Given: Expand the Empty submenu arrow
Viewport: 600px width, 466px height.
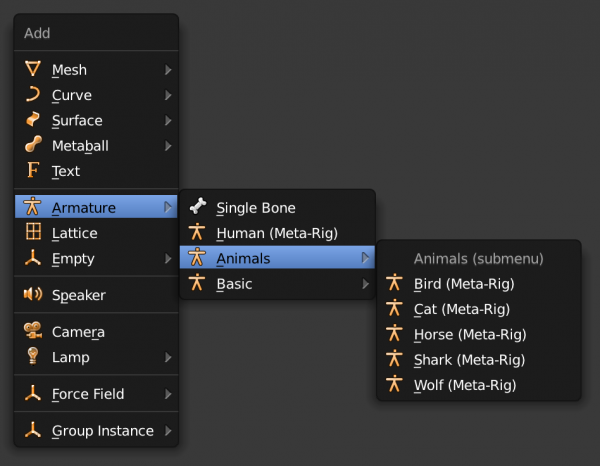Looking at the screenshot, I should coord(168,258).
